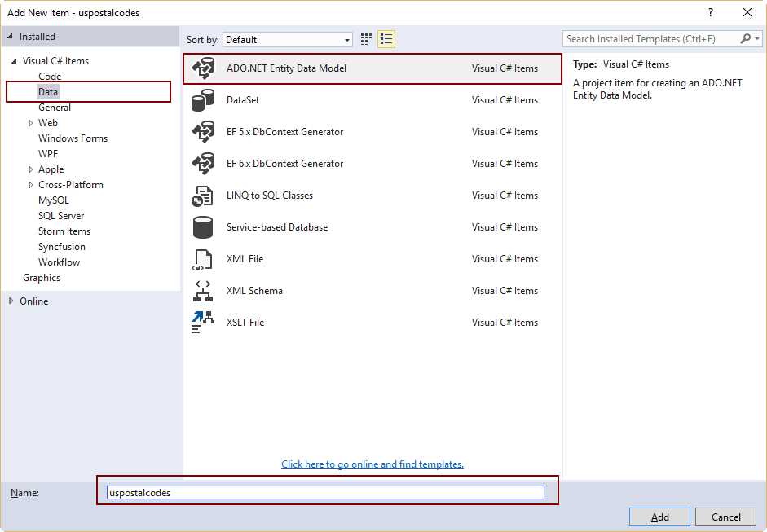
Task: Select the DataSet template icon
Action: coord(202,100)
